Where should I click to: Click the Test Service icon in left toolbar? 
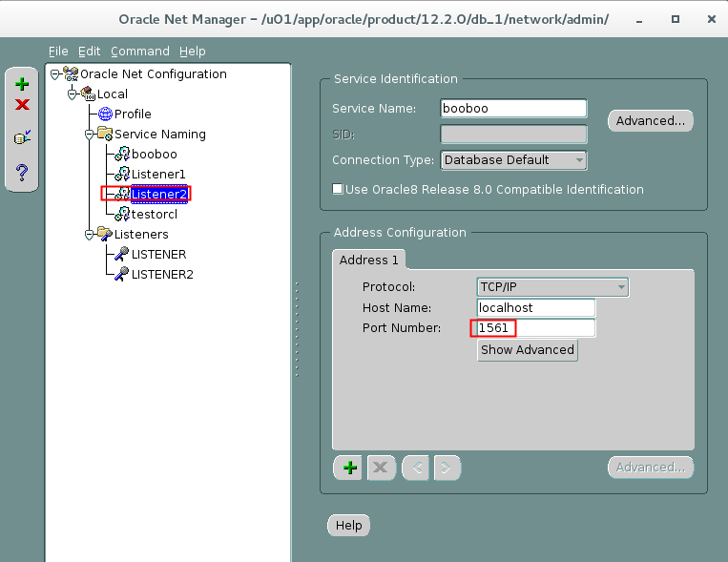click(x=22, y=138)
